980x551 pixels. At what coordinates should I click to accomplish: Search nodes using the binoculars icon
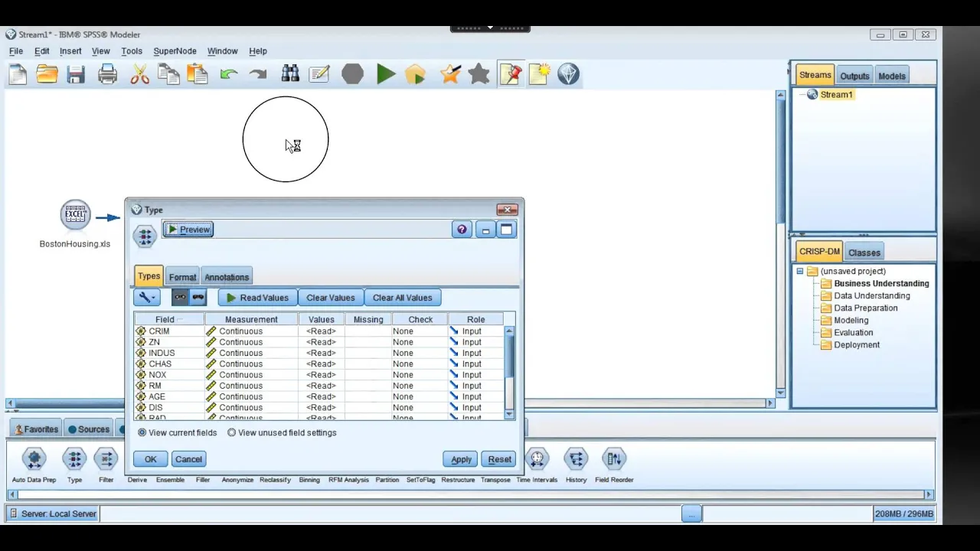(290, 74)
